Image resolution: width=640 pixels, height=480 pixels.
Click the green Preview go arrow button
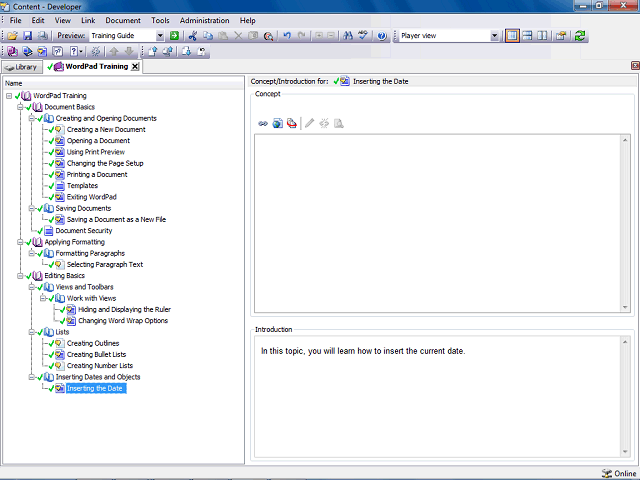[x=174, y=36]
